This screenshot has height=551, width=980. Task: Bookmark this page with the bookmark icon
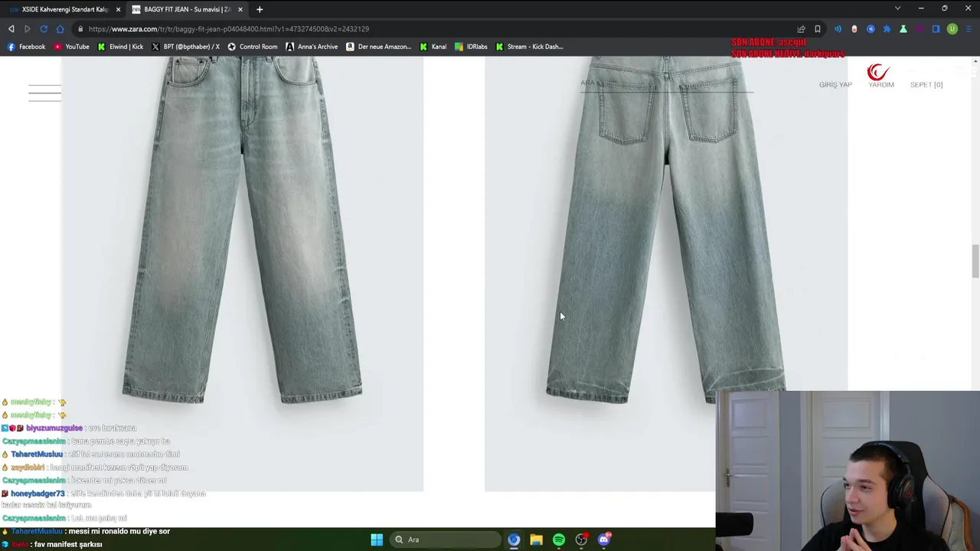pyautogui.click(x=818, y=29)
